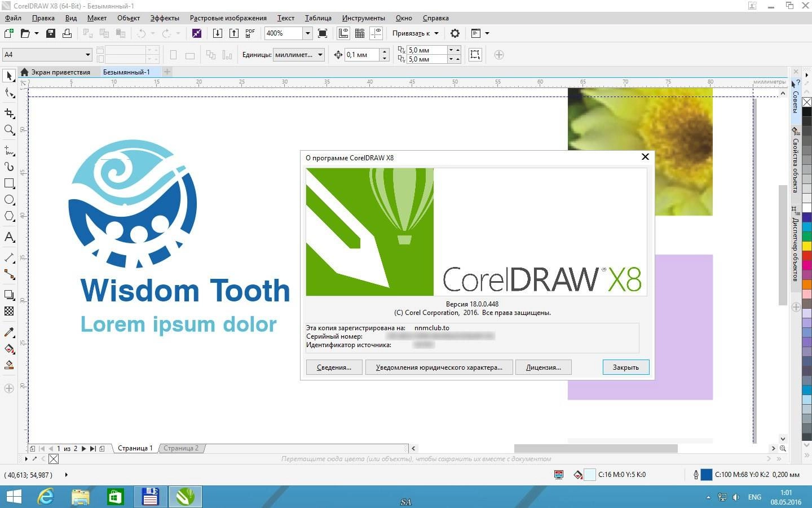Select the Polygon tool
Viewport: 812px width, 508px height.
9,216
